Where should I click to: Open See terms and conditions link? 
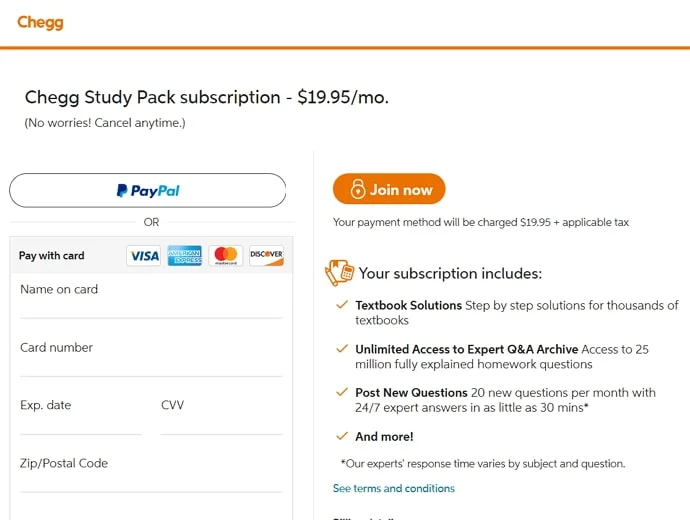click(394, 488)
